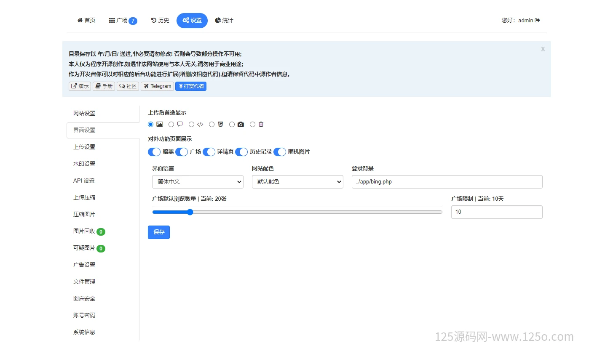Open 水印设置 in the sidebar
The height and width of the screenshot is (364, 597).
point(103,164)
